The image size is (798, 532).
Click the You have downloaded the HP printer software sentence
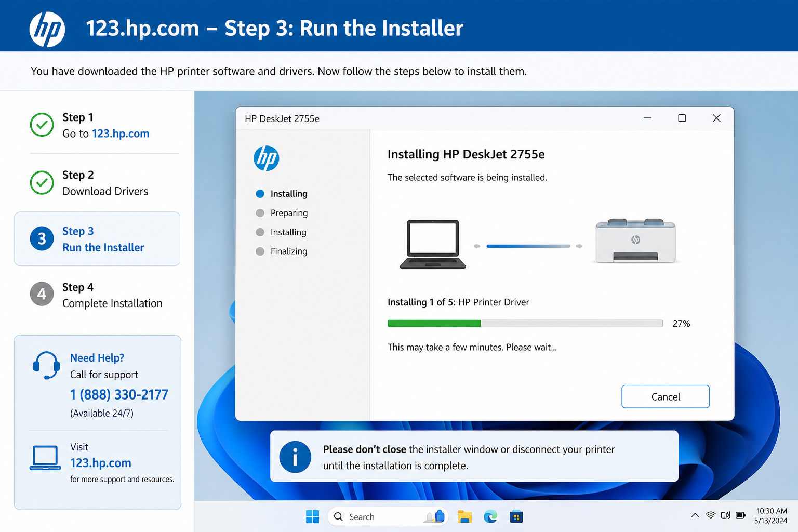pyautogui.click(x=278, y=71)
